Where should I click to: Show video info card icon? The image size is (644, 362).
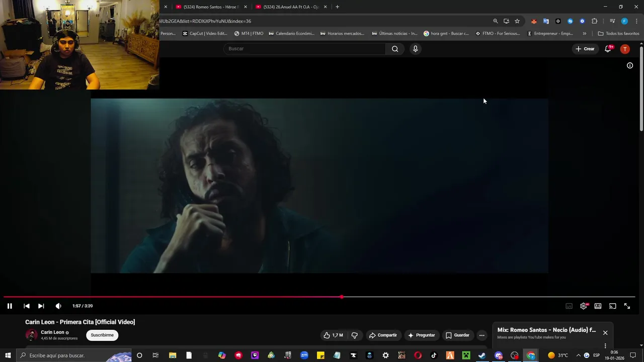click(x=629, y=65)
